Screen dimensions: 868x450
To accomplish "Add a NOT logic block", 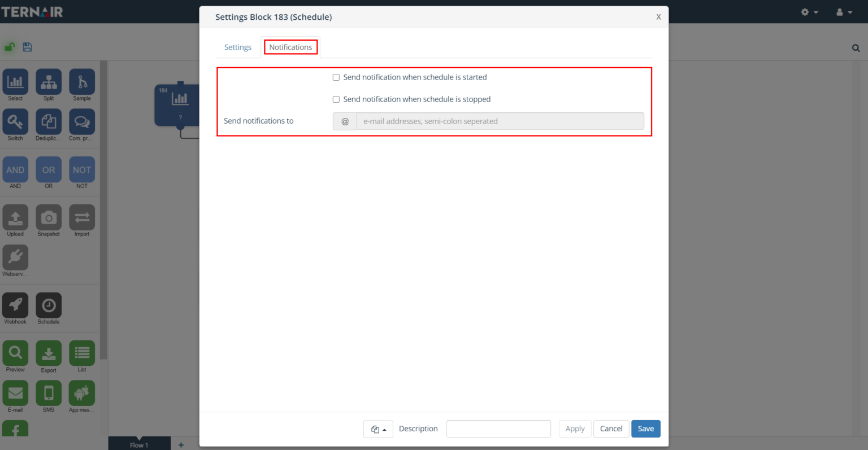I will click(82, 169).
